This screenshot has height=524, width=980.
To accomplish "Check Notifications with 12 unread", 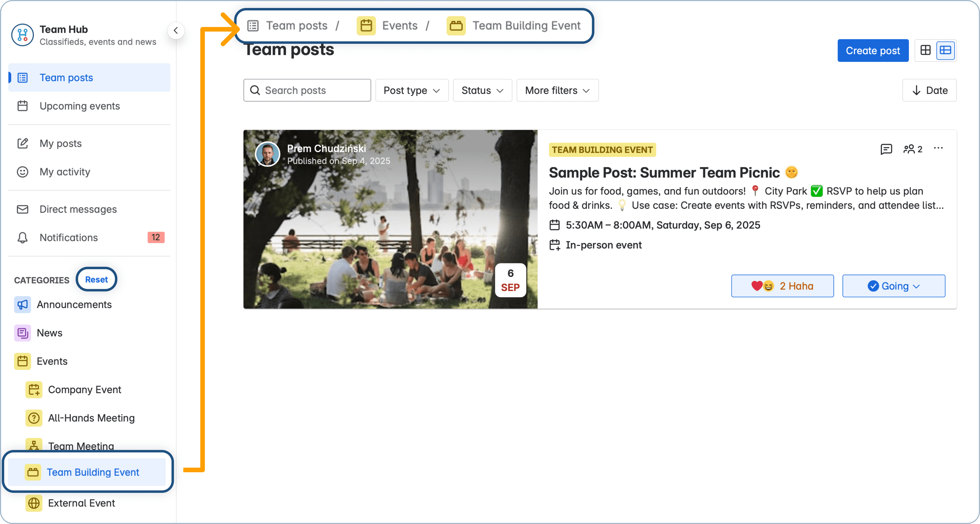I will coord(69,237).
